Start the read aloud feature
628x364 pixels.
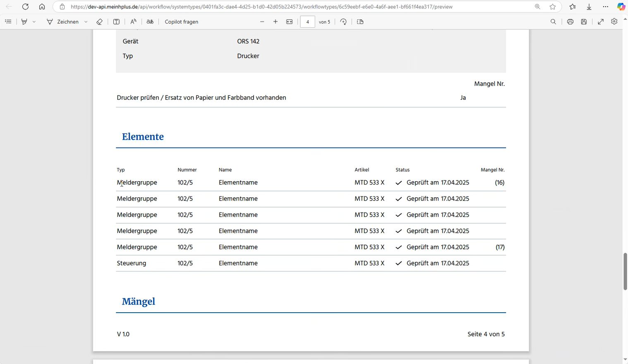pyautogui.click(x=133, y=22)
